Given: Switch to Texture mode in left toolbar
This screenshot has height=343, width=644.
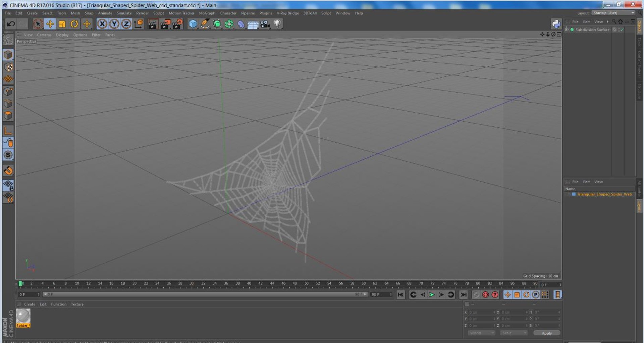Looking at the screenshot, I should (8, 67).
